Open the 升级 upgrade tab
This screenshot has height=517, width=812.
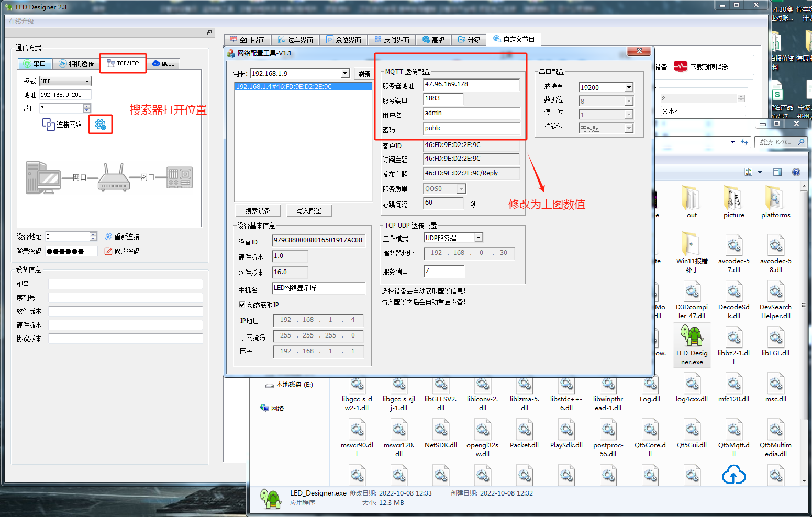(469, 40)
